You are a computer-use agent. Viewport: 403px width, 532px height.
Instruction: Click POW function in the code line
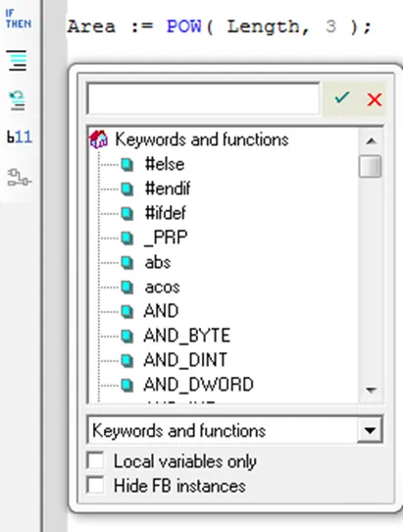tap(184, 27)
